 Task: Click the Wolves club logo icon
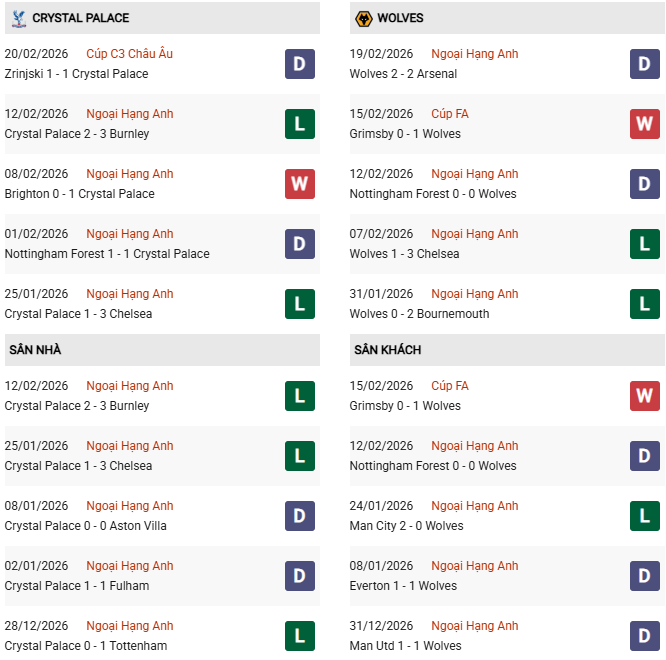(x=363, y=18)
